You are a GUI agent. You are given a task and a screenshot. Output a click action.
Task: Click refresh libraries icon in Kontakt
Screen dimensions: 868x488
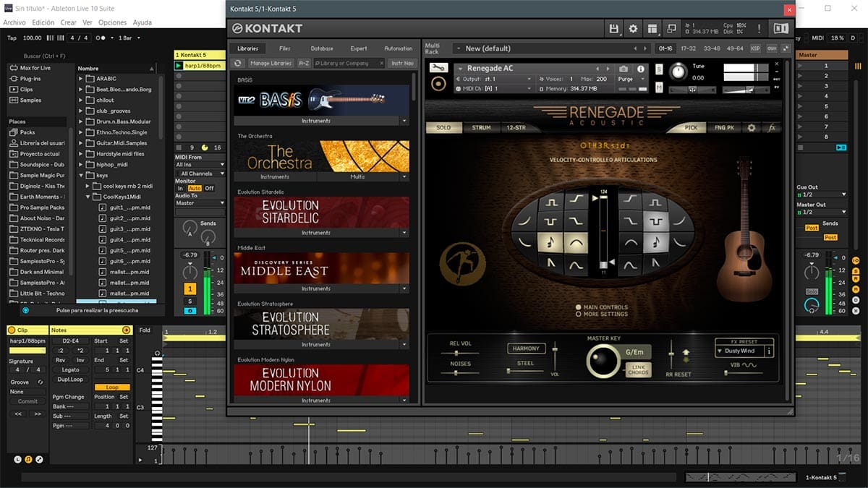(x=239, y=63)
